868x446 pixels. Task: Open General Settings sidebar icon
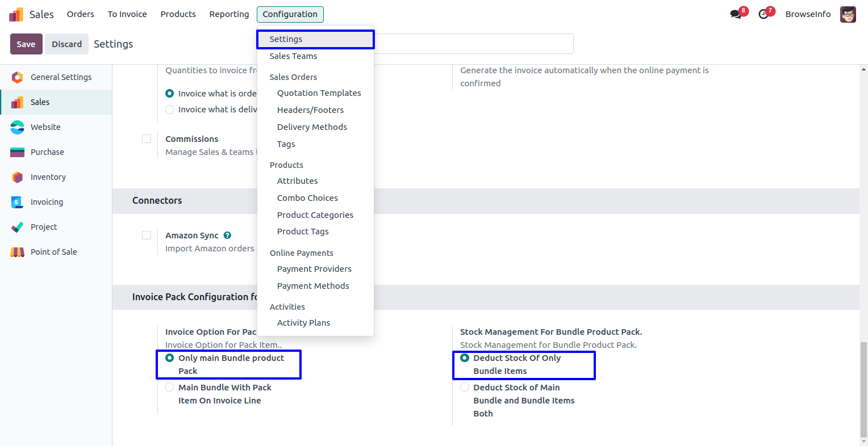[x=18, y=77]
